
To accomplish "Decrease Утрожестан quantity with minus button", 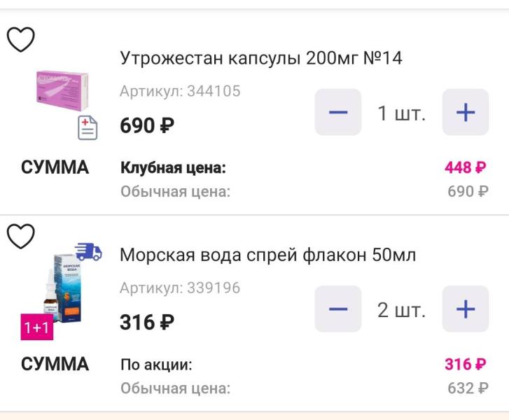I will point(338,112).
